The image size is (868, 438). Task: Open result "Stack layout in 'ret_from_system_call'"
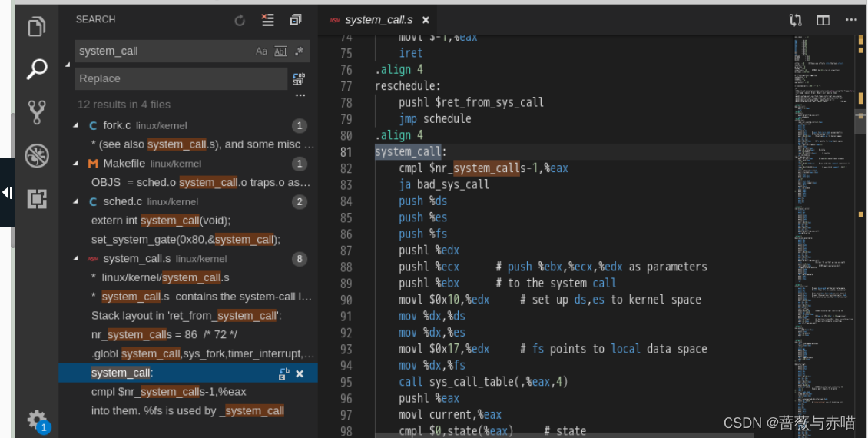pyautogui.click(x=188, y=316)
